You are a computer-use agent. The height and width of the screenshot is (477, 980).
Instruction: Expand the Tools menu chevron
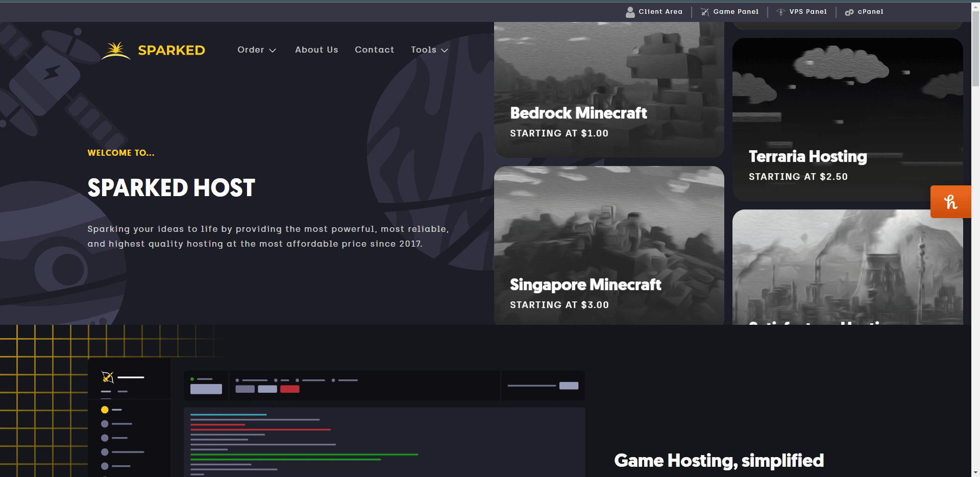pos(445,51)
